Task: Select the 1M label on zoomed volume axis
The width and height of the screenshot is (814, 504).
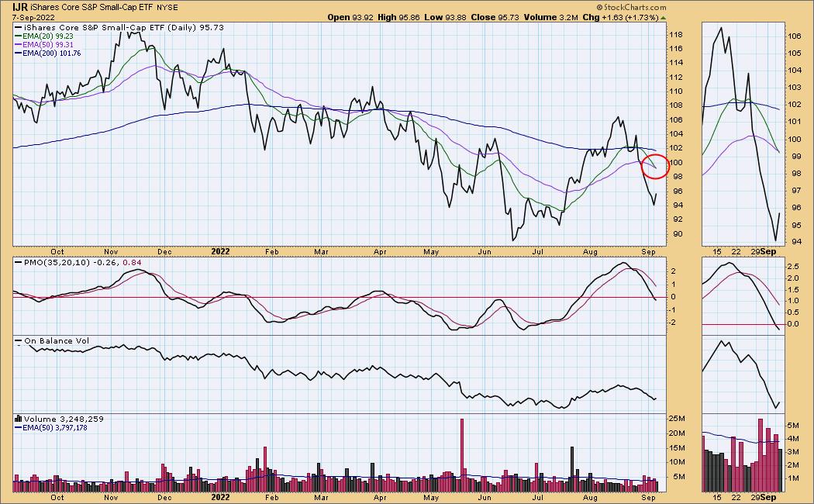Action: pos(793,478)
